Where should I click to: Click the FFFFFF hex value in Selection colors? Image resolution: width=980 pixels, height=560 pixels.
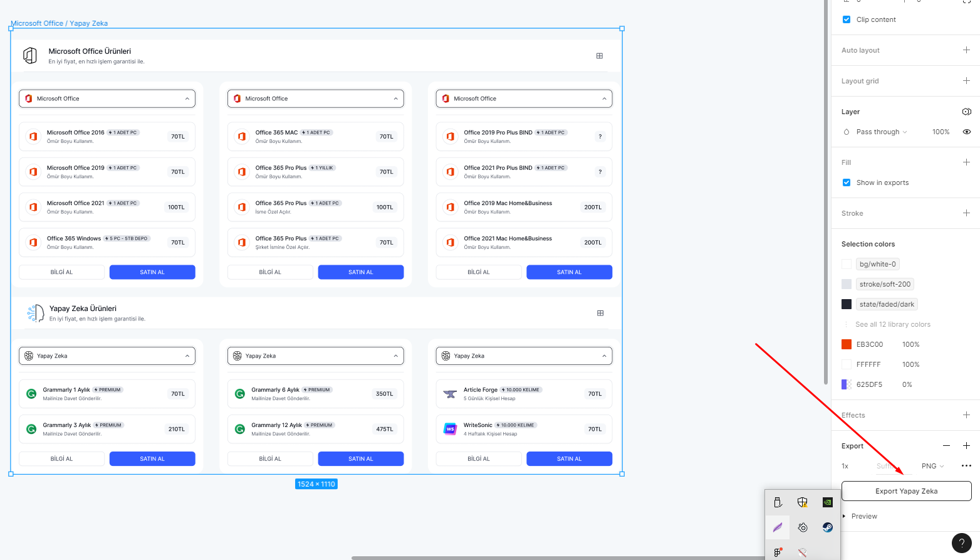click(x=868, y=364)
